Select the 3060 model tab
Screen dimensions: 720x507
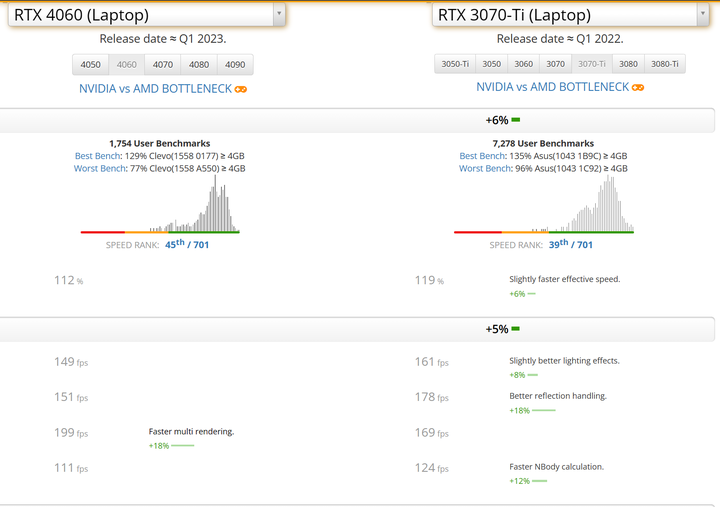point(523,64)
